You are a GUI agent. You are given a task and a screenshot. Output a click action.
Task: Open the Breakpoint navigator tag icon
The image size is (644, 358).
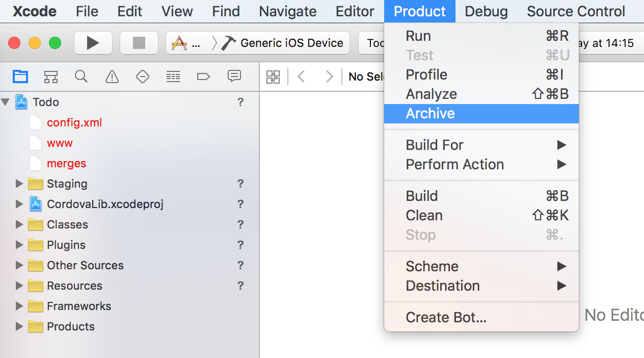coord(203,77)
